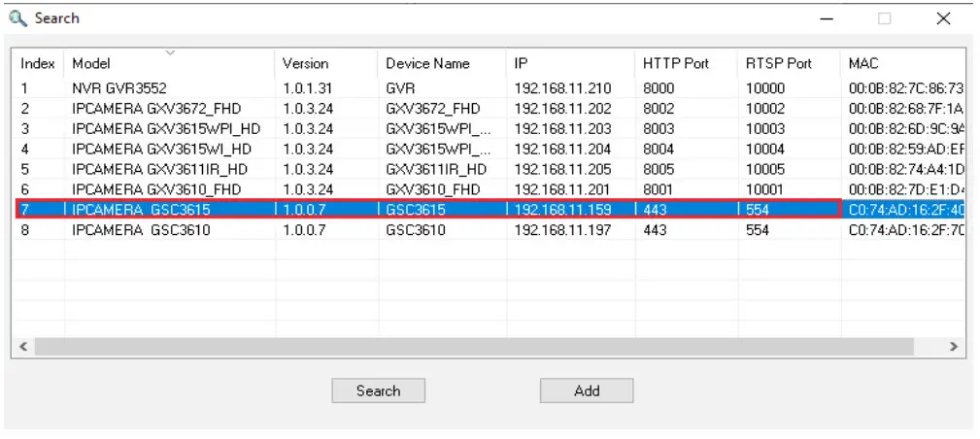
Task: Click RTSP port cell 10003
Action: 765,128
